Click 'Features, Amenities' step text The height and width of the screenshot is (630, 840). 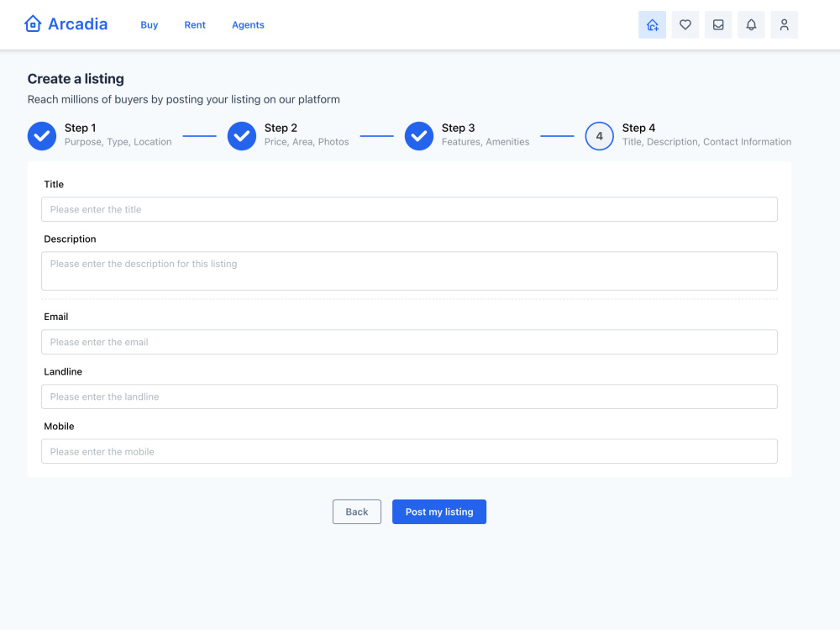pos(486,142)
